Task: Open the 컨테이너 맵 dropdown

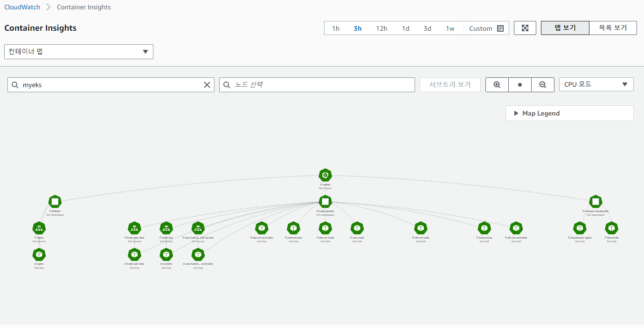Action: [79, 52]
